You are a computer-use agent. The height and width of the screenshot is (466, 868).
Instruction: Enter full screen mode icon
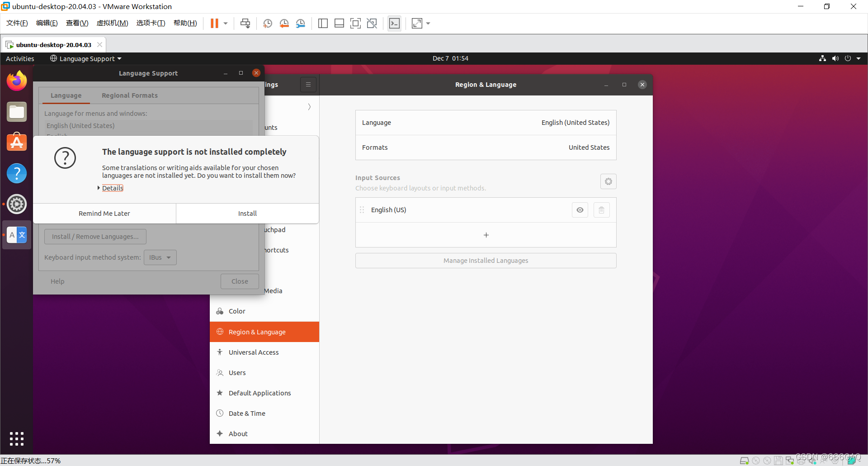point(356,23)
